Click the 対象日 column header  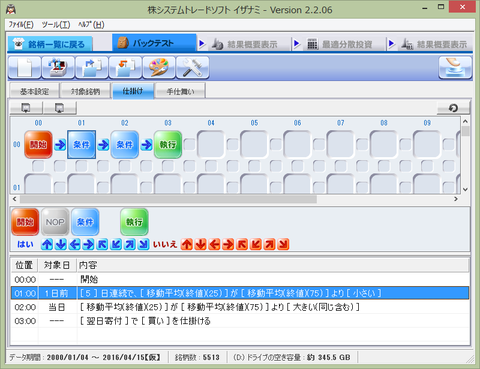(57, 265)
